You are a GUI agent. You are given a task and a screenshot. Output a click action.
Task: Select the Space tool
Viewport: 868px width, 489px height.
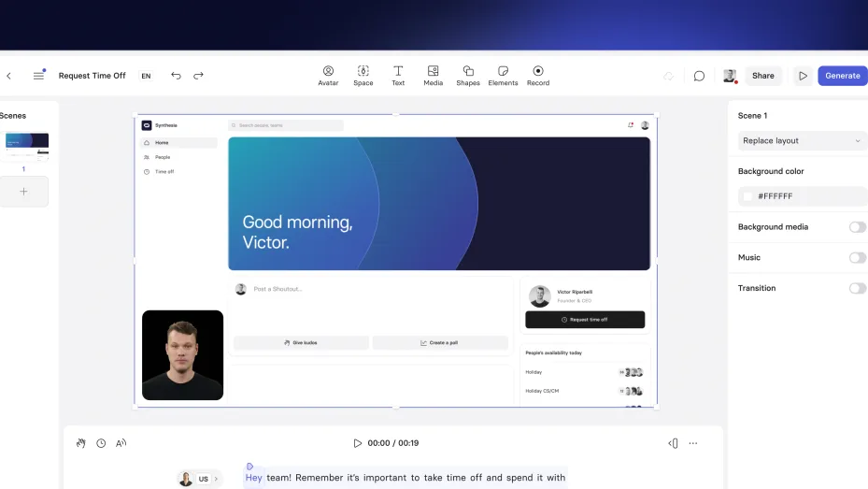click(x=363, y=76)
